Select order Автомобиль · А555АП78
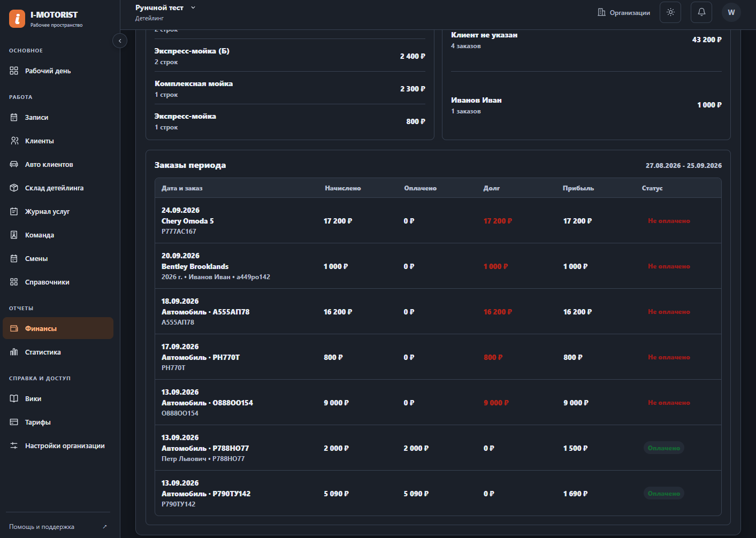 point(438,312)
